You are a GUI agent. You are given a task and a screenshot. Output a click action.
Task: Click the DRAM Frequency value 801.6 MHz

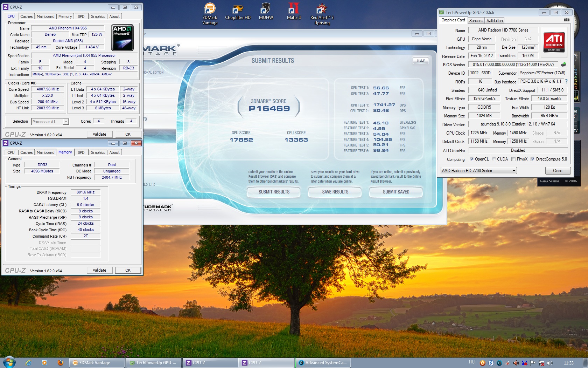click(x=86, y=192)
